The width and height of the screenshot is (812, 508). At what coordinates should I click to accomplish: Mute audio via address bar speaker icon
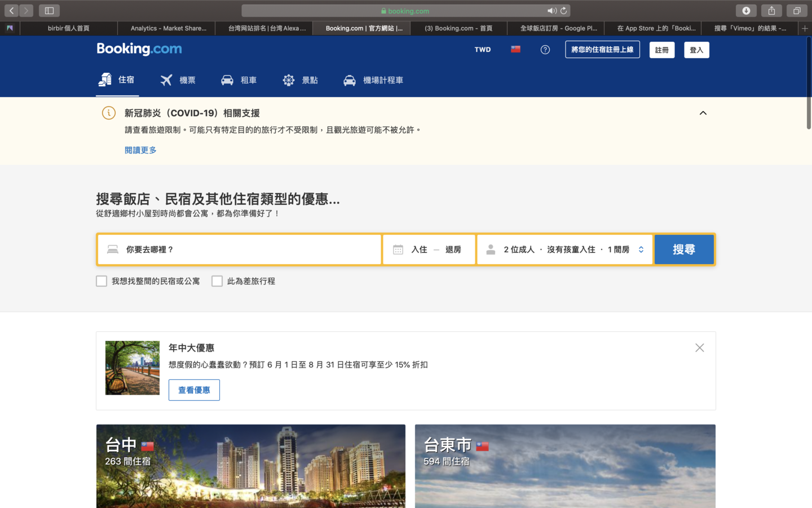click(x=551, y=11)
